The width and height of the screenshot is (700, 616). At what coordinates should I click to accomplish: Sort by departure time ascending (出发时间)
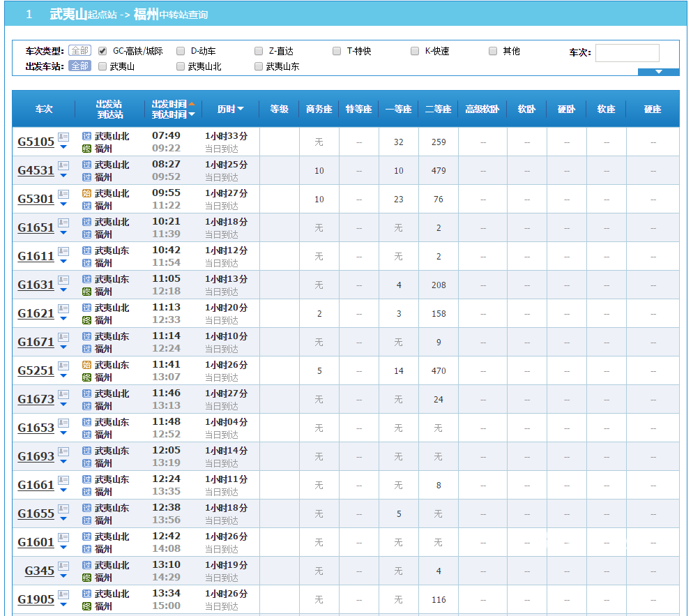[x=192, y=104]
